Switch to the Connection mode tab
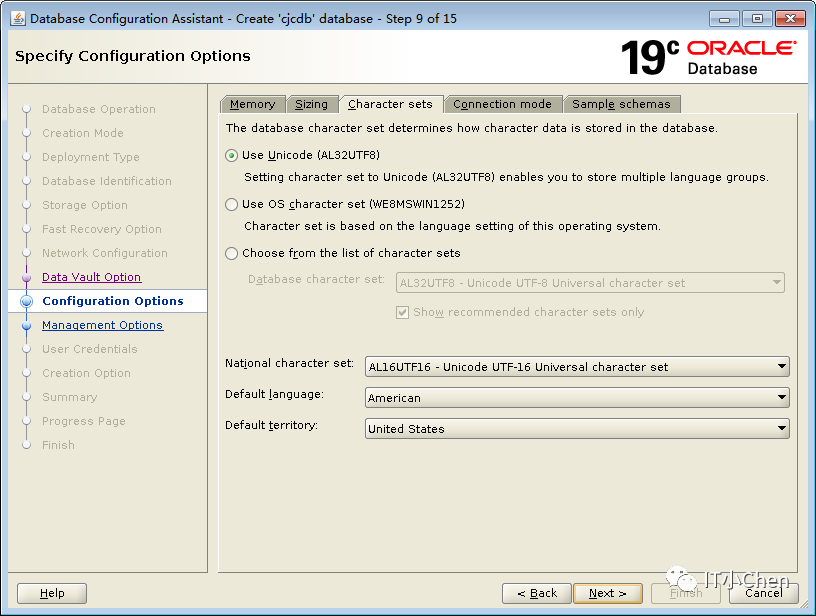The width and height of the screenshot is (816, 616). click(502, 104)
